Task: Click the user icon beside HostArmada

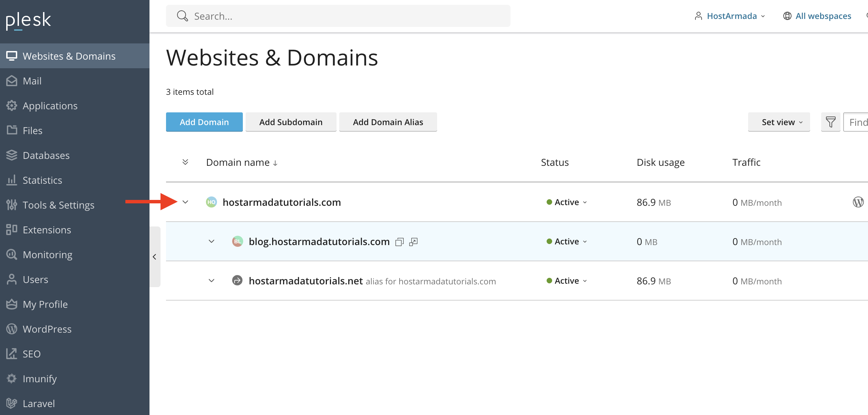Action: [x=698, y=16]
